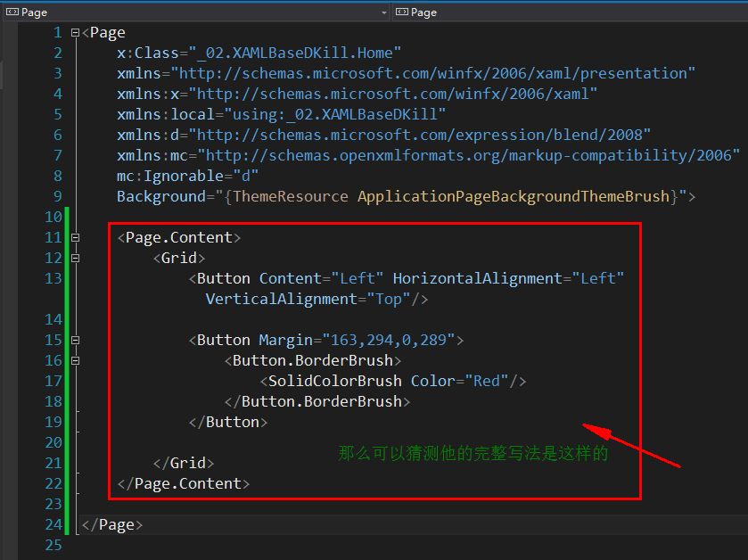Collapse the Button.BorderBrush element at line 16

click(75, 360)
